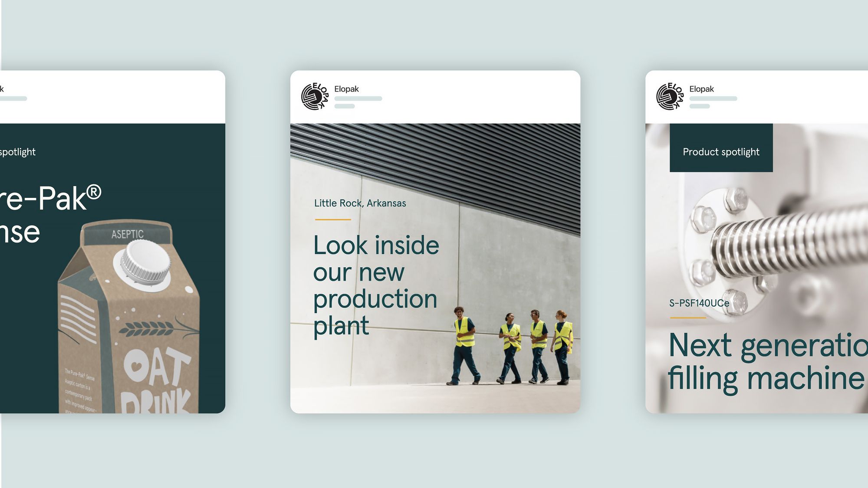Click the Elopak logo on the middle card
This screenshot has height=488, width=868.
[x=315, y=96]
